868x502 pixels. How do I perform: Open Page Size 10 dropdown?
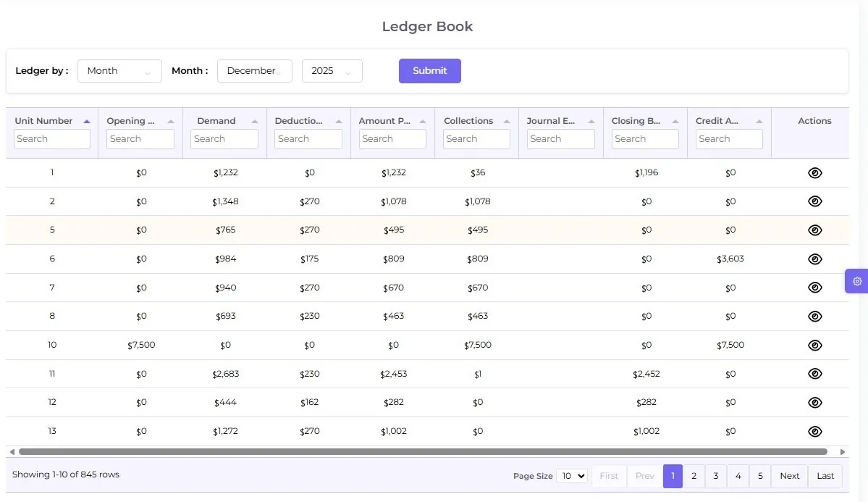pyautogui.click(x=572, y=476)
